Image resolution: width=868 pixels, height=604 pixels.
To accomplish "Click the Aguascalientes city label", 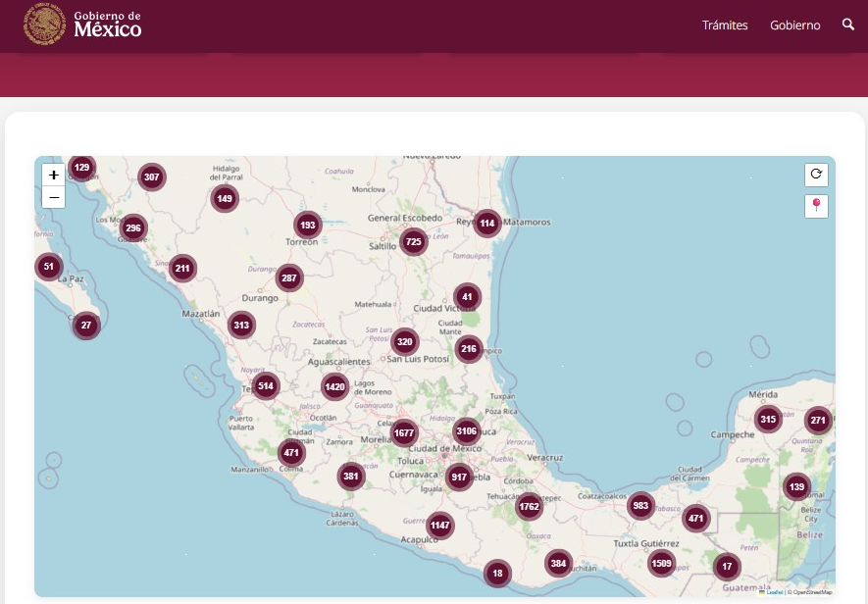I will tap(338, 362).
